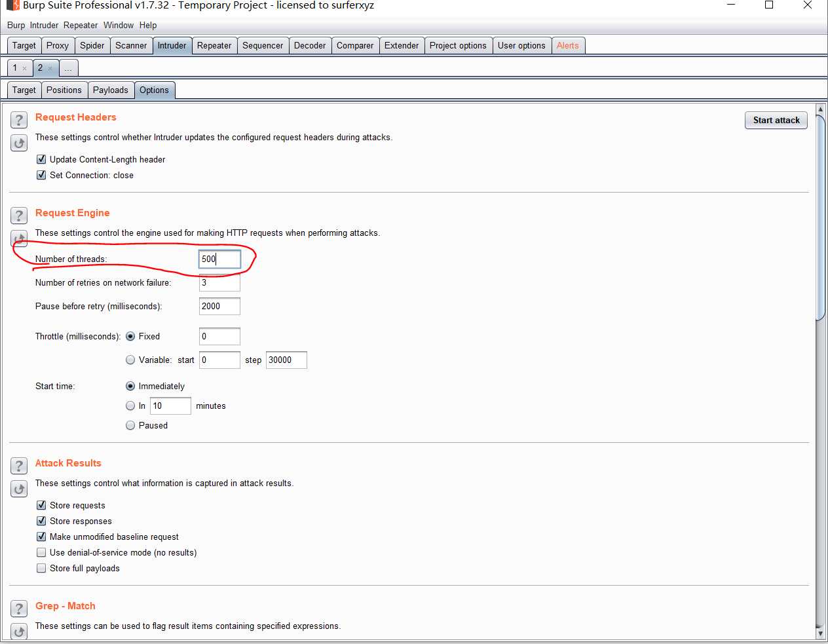The image size is (828, 644).
Task: Switch to the top-level Target tab
Action: click(x=24, y=45)
